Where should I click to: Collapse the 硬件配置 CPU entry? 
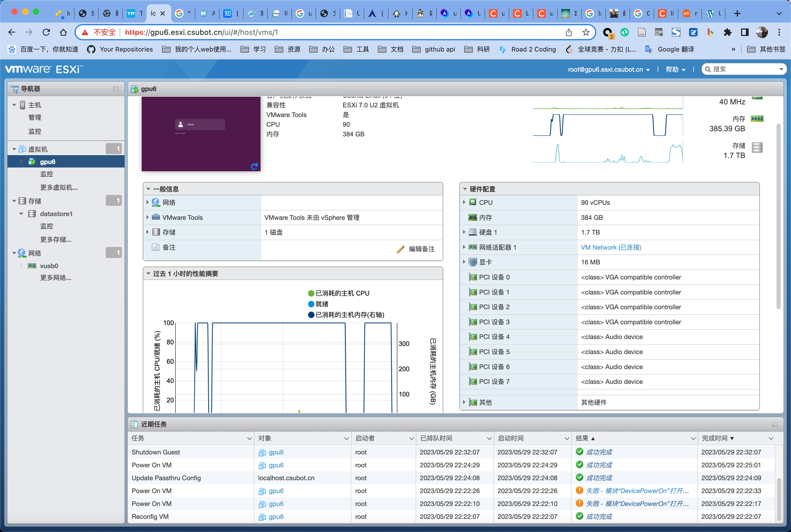tap(464, 202)
